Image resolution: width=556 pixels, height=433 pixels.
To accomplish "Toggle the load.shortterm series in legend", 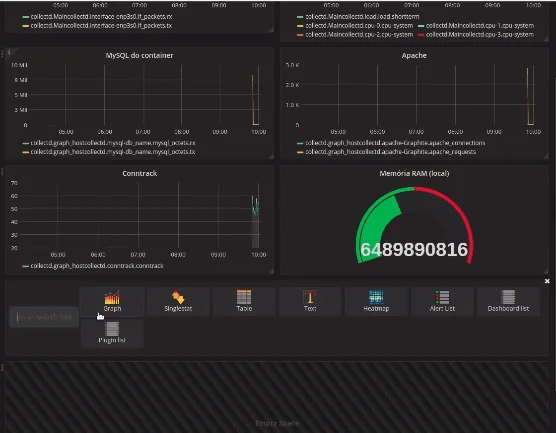I will (x=362, y=17).
